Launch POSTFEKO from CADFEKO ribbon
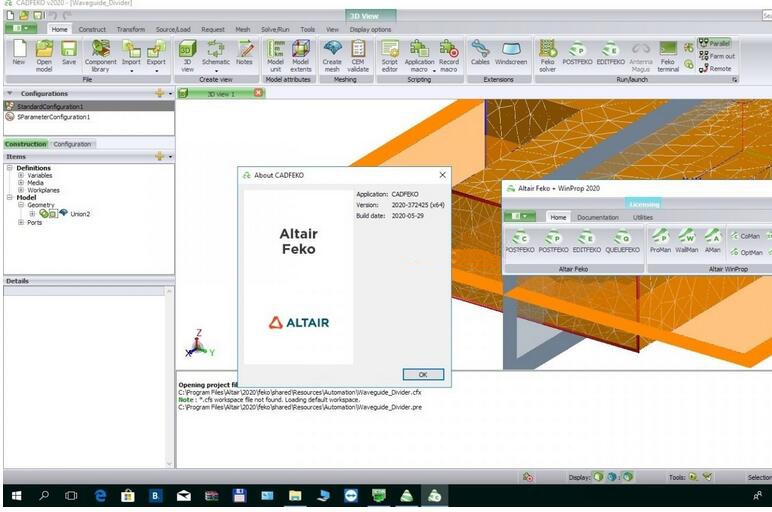772x512 pixels. click(x=577, y=53)
